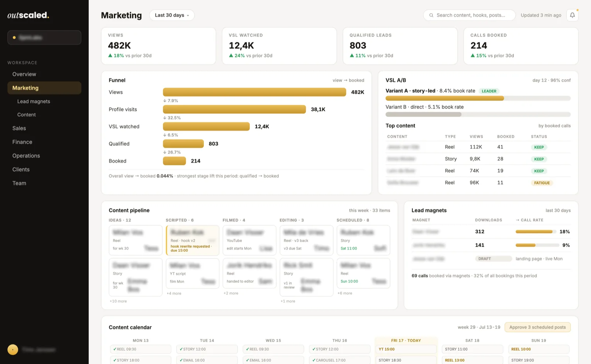Approve 3 scheduled posts

[x=537, y=327]
